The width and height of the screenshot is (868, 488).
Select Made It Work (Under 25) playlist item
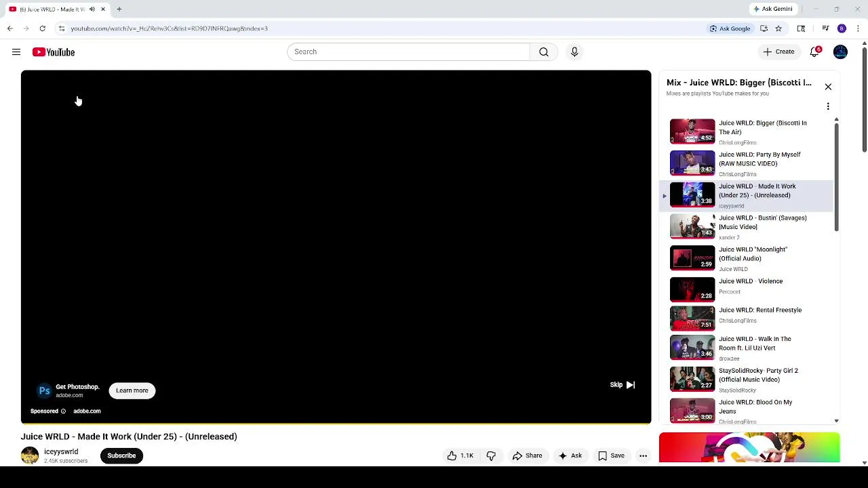click(746, 195)
